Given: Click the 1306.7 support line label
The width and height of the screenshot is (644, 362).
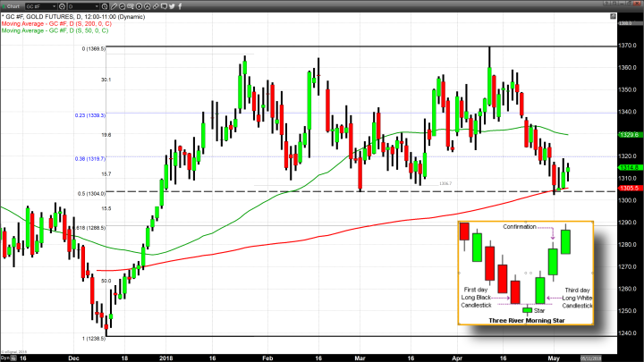Looking at the screenshot, I should tap(445, 183).
